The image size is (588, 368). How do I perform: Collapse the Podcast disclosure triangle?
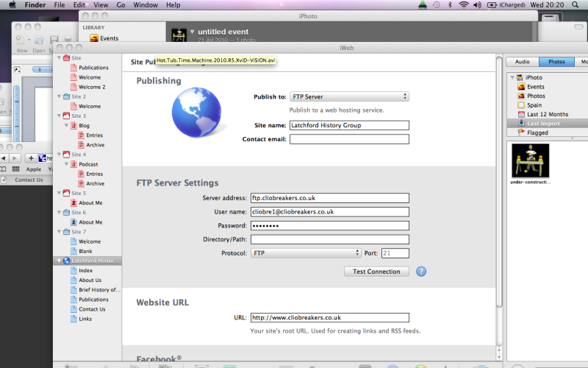tap(66, 164)
